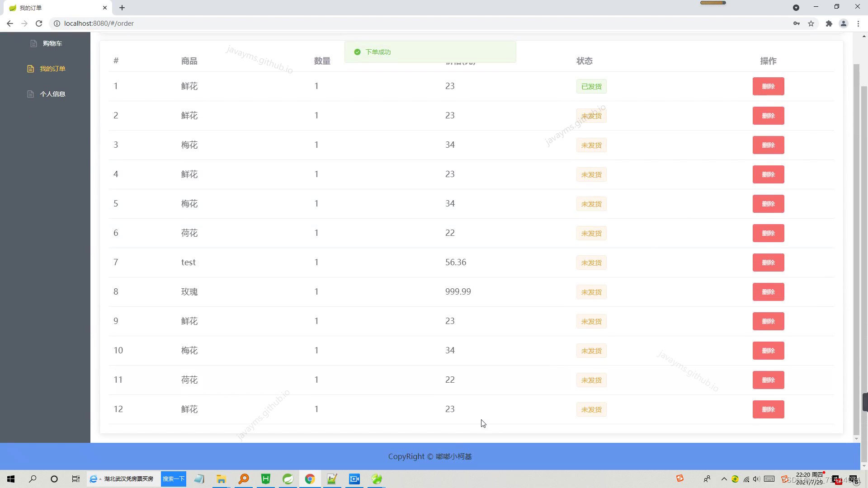
Task: Expand hidden icons with the tray chevron
Action: pyautogui.click(x=724, y=479)
